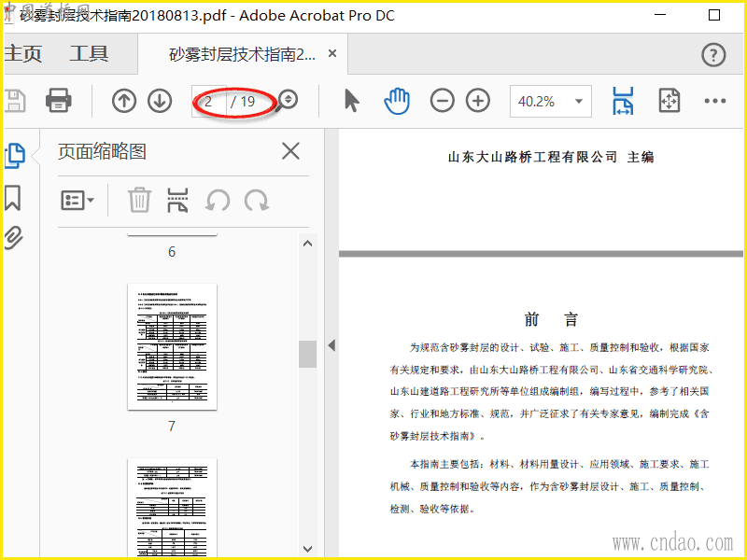
Task: Maximize the Acrobat window
Action: click(x=714, y=15)
